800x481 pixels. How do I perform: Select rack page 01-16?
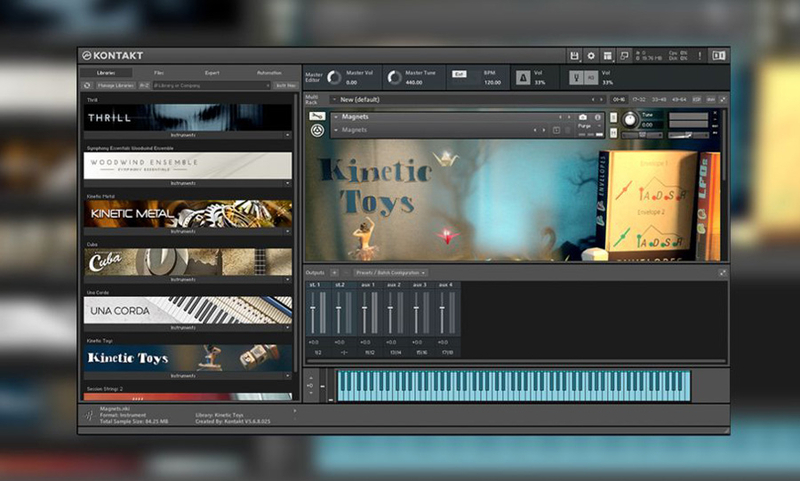[x=618, y=99]
